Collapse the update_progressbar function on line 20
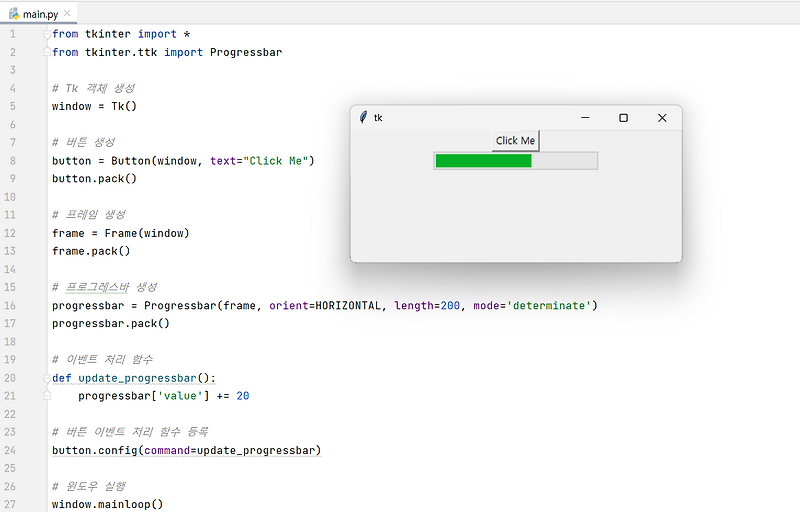Viewport: 800px width, 512px height. click(x=47, y=378)
